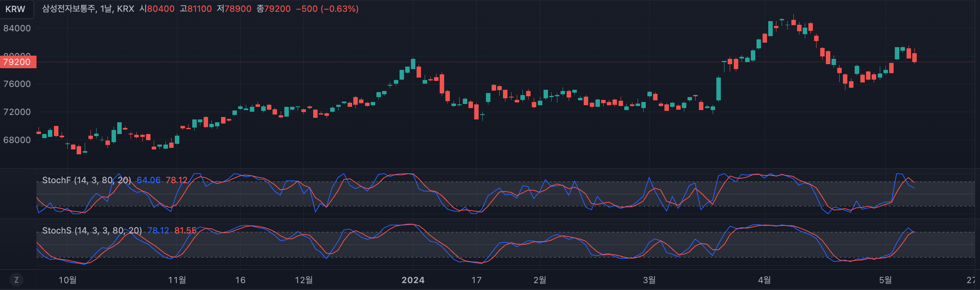Click the 2024 year label on time axis

click(x=413, y=280)
